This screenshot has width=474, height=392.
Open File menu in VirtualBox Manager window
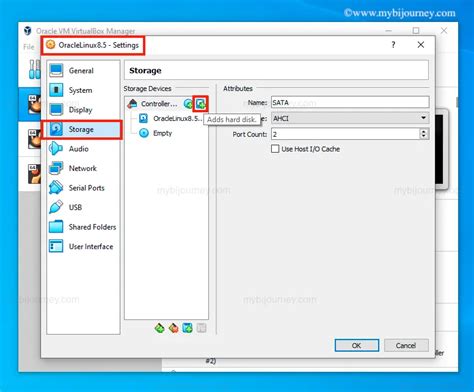pos(29,47)
